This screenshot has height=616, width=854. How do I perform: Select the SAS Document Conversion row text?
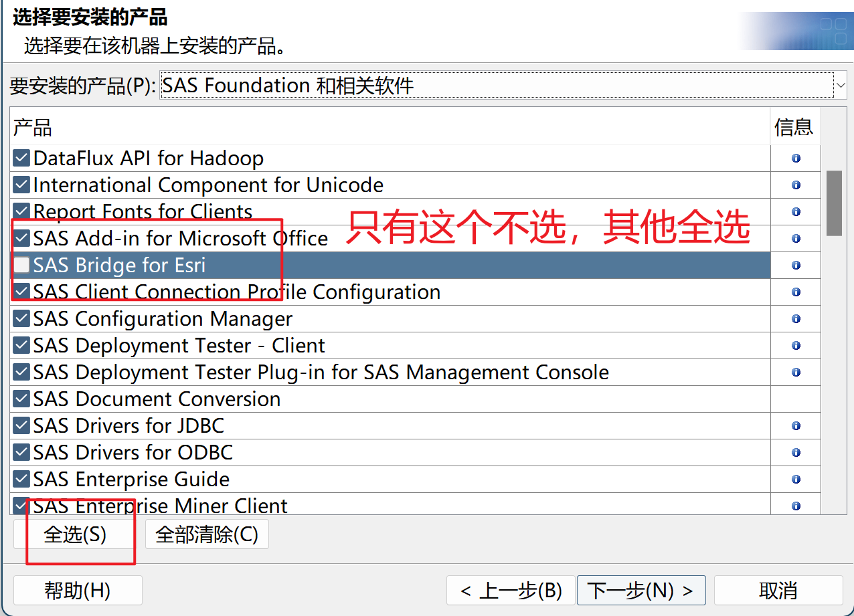[x=157, y=399]
